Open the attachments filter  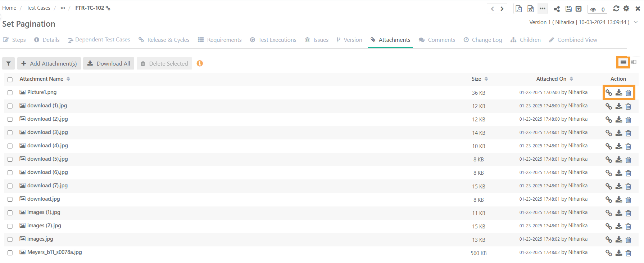point(9,63)
